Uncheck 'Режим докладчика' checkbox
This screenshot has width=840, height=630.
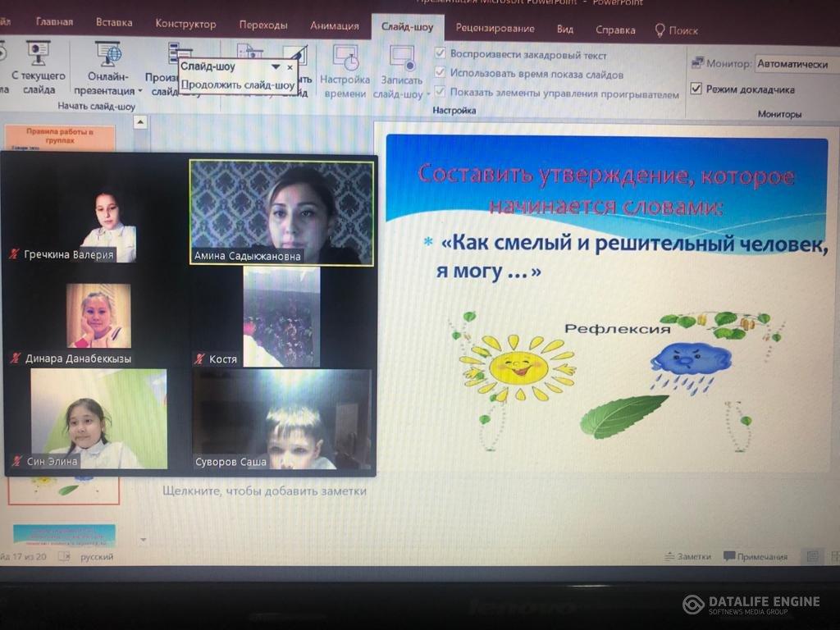[696, 89]
